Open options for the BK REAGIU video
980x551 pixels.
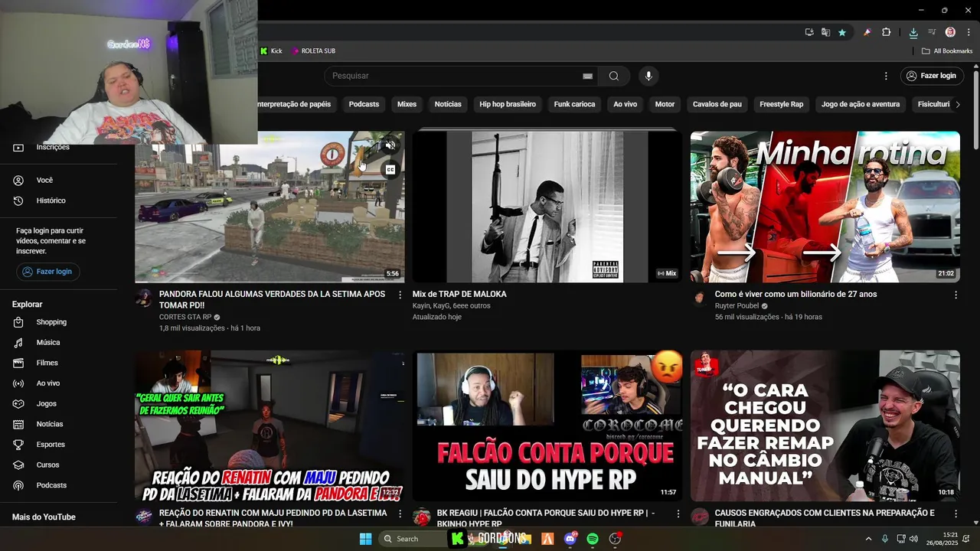point(678,514)
